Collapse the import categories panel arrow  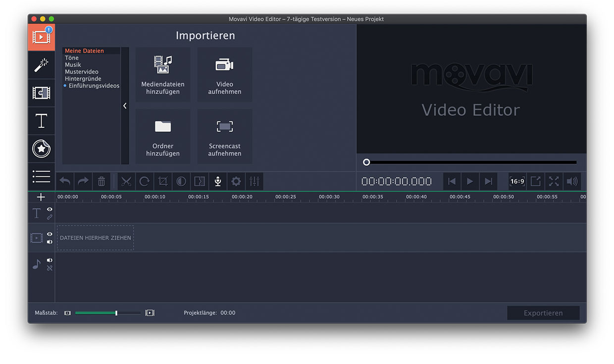pyautogui.click(x=125, y=105)
